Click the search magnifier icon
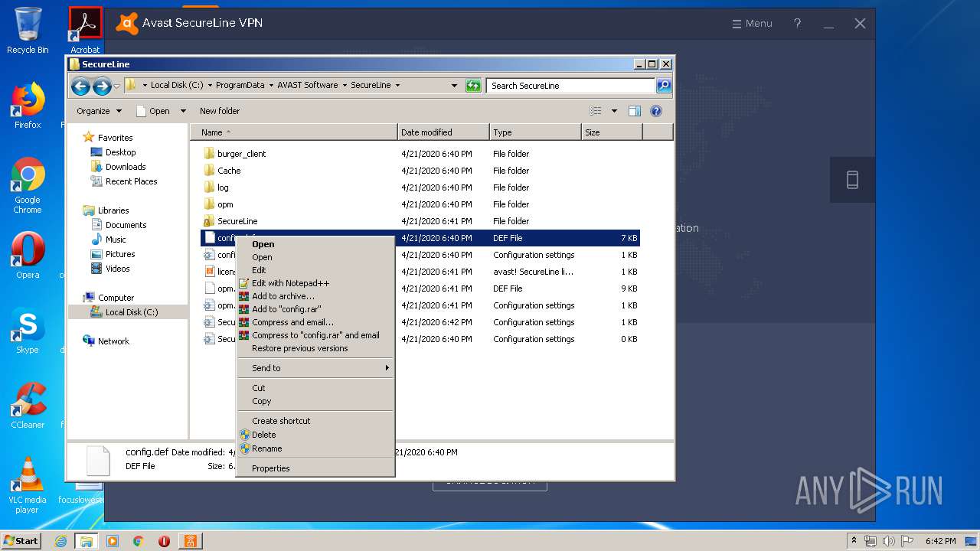Image resolution: width=980 pixels, height=551 pixels. (x=664, y=86)
